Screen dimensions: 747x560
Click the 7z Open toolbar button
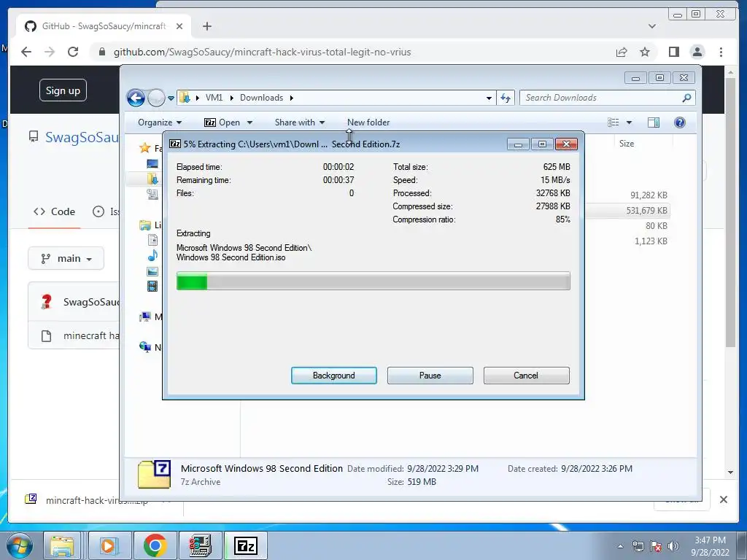(222, 122)
